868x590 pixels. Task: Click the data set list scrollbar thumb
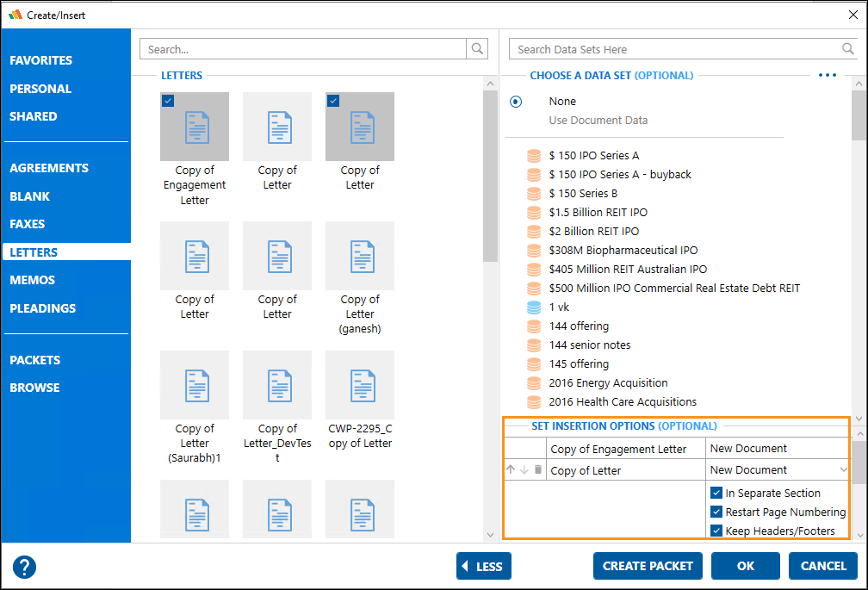pyautogui.click(x=859, y=115)
